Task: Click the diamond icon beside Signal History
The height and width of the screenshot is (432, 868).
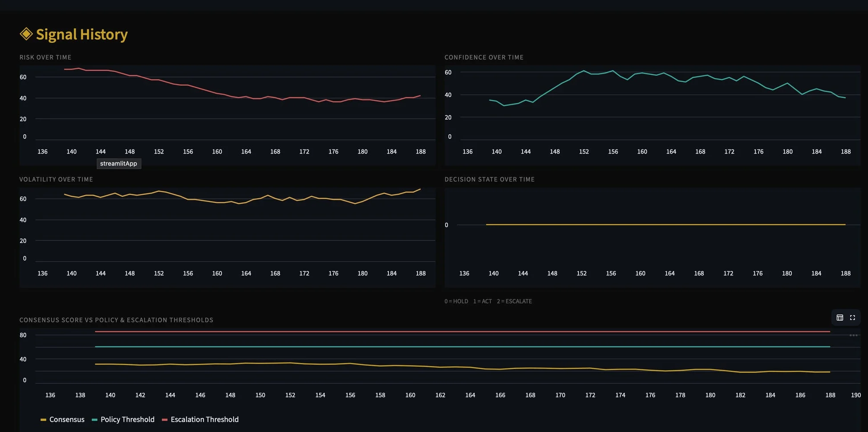Action: click(x=26, y=34)
